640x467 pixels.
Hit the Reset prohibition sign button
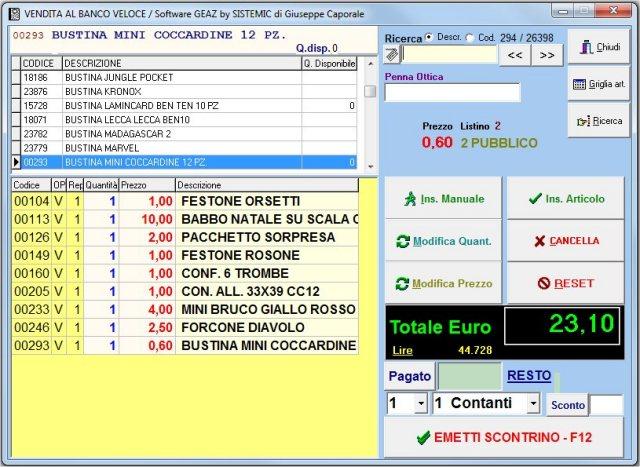[565, 283]
